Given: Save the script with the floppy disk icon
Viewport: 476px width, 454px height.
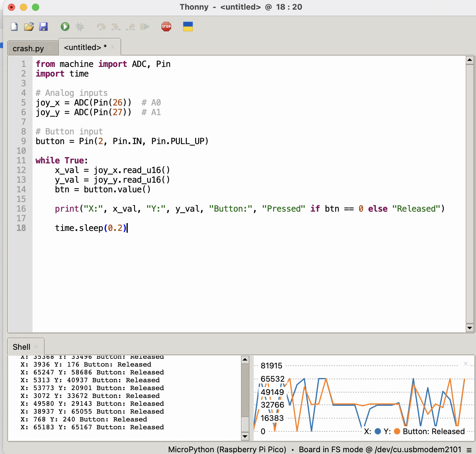Looking at the screenshot, I should (x=43, y=27).
